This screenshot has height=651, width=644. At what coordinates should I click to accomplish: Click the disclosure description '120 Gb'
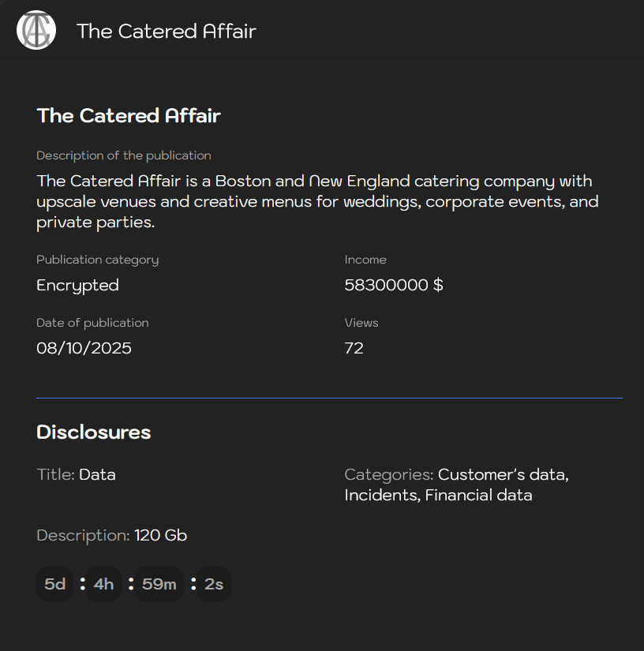click(160, 535)
